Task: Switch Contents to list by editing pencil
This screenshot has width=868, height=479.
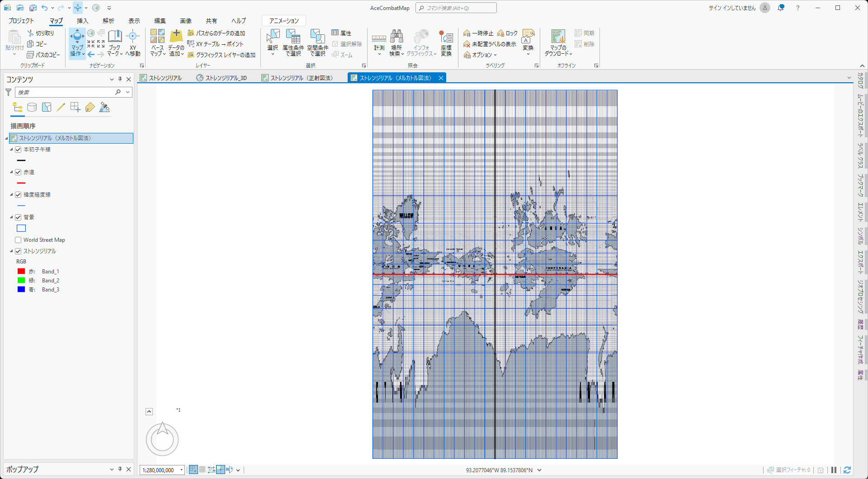Action: [x=61, y=107]
